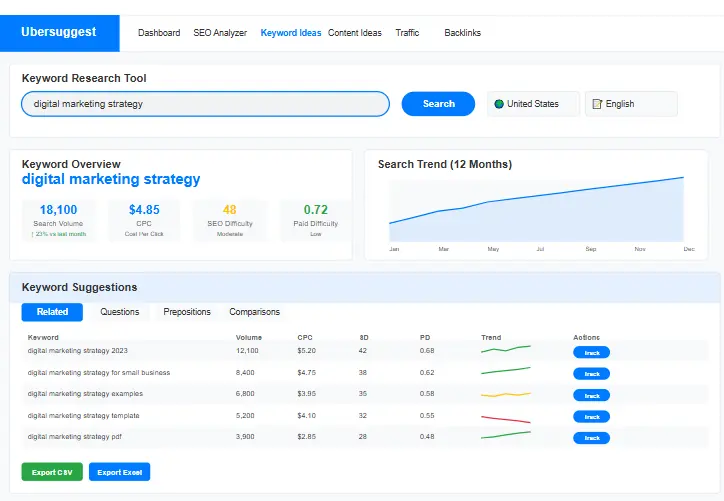
Task: Click the 48 SEO Difficulty card
Action: click(x=229, y=221)
